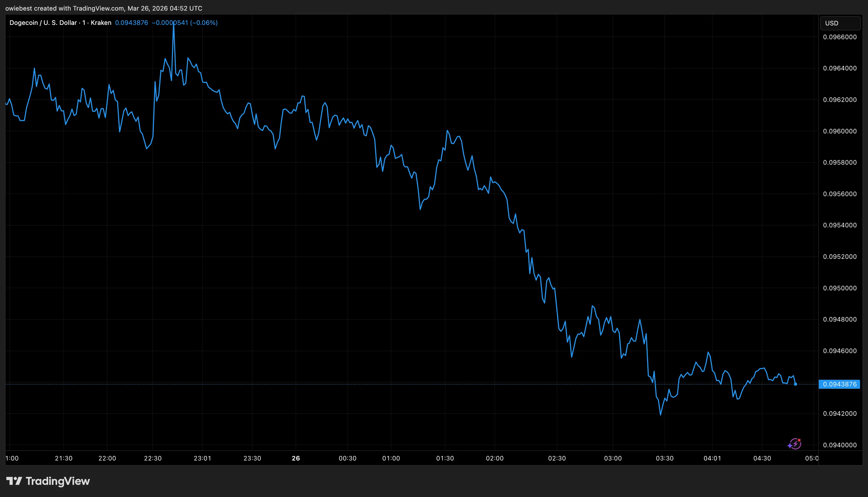
Task: Click the 0.0966000 price axis label
Action: click(x=839, y=37)
